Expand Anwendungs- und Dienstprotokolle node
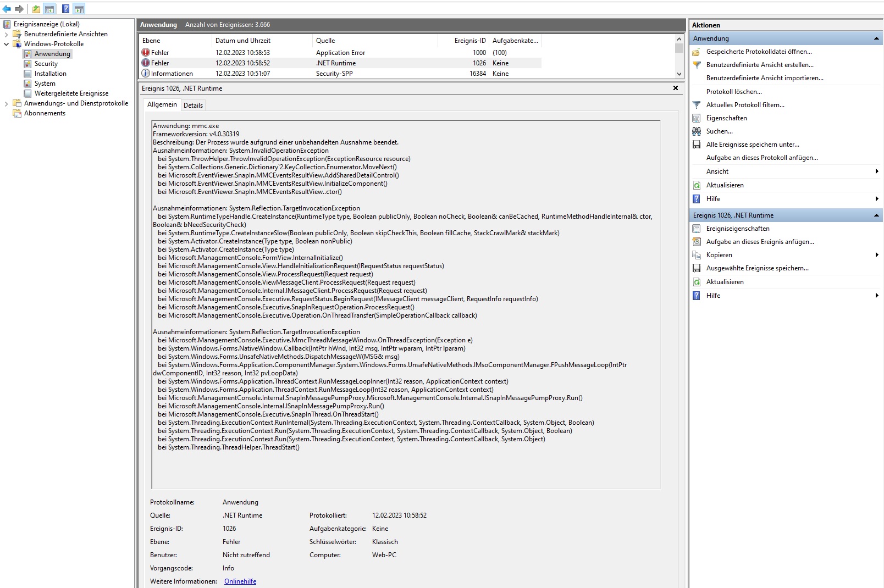Image resolution: width=884 pixels, height=588 pixels. (x=7, y=103)
